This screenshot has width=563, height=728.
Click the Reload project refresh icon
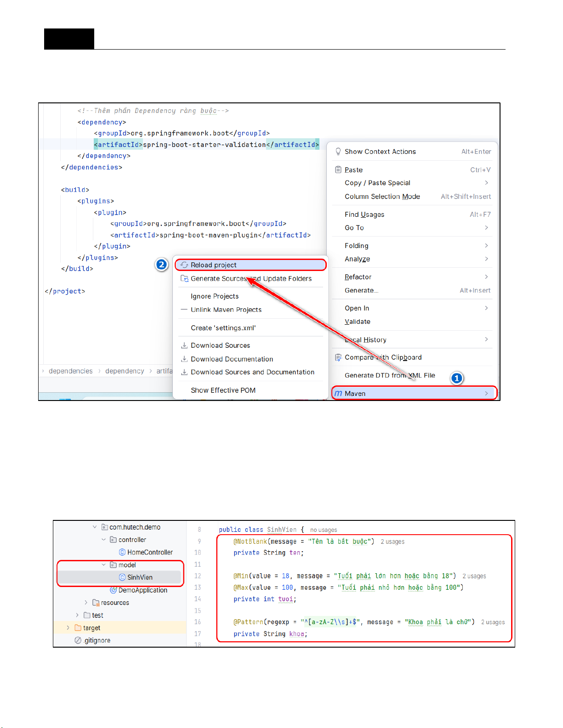pos(184,265)
